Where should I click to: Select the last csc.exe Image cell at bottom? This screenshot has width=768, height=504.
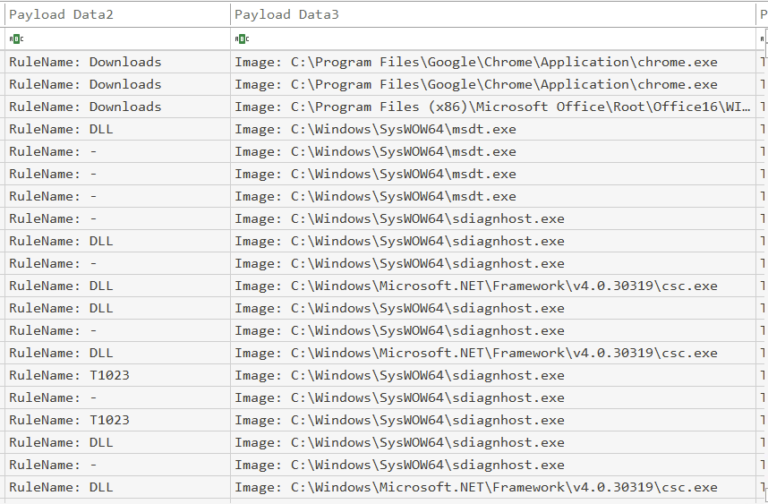[x=476, y=487]
